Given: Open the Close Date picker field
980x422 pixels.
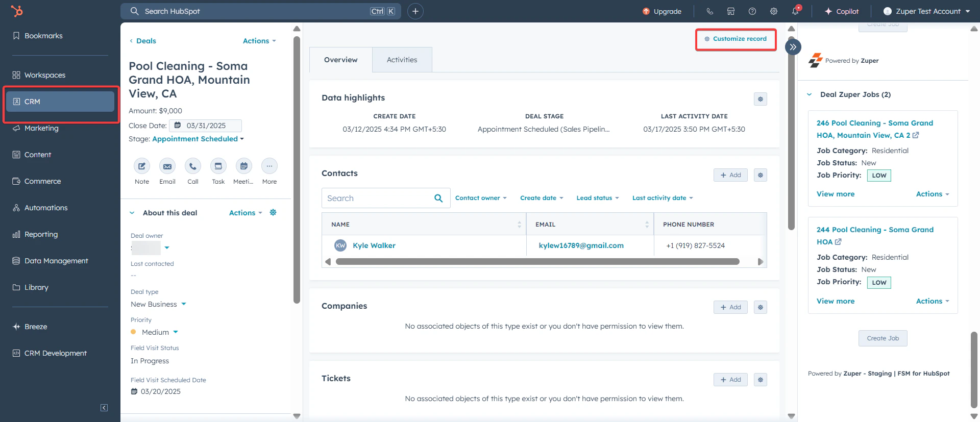Looking at the screenshot, I should (x=206, y=126).
